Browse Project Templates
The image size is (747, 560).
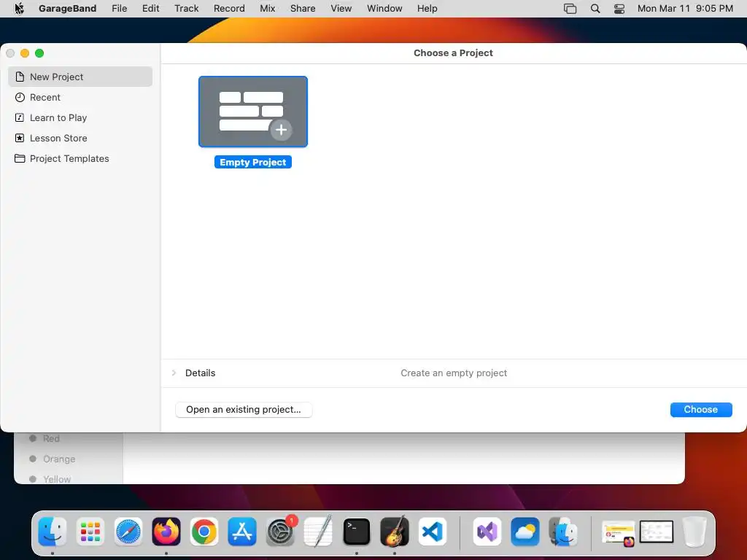[x=80, y=158]
